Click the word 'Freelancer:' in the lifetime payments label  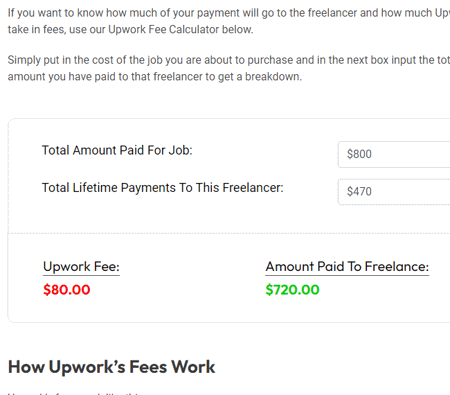point(253,188)
